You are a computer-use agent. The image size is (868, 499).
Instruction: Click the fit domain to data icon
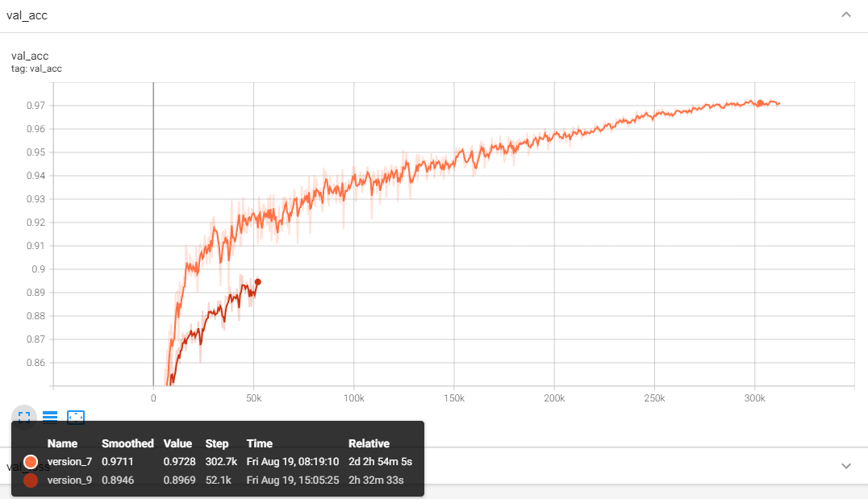click(76, 417)
